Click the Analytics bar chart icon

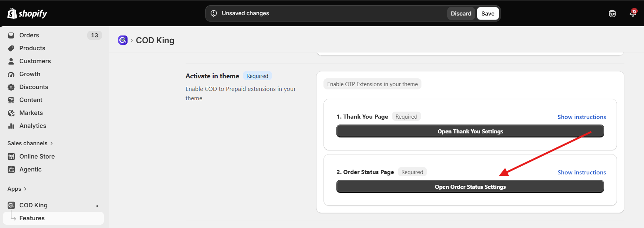(11, 126)
